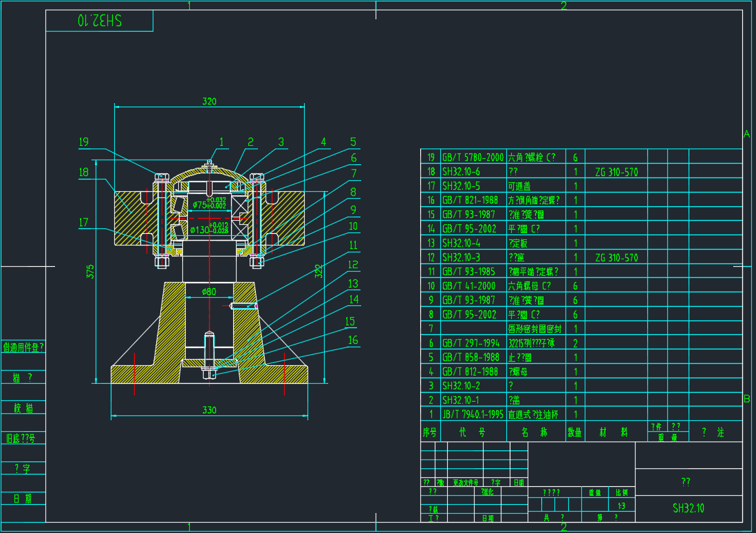Select the SH32.10-3 part code

[x=462, y=257]
